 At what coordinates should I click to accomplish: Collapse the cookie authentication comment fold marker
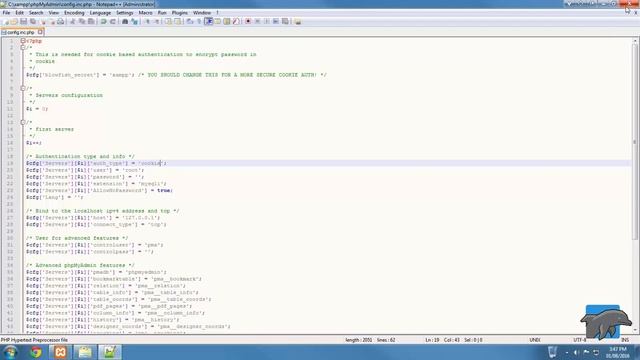23,47
